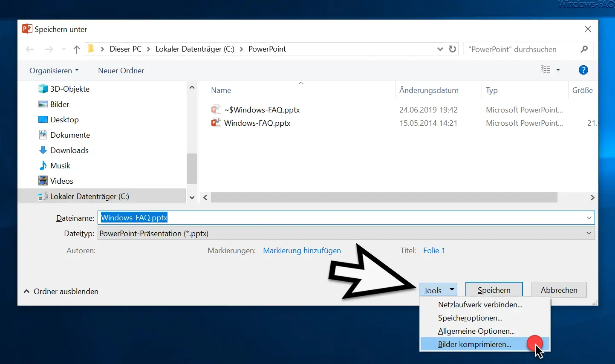Image resolution: width=615 pixels, height=364 pixels.
Task: Open the Tools dropdown arrow
Action: tap(452, 289)
